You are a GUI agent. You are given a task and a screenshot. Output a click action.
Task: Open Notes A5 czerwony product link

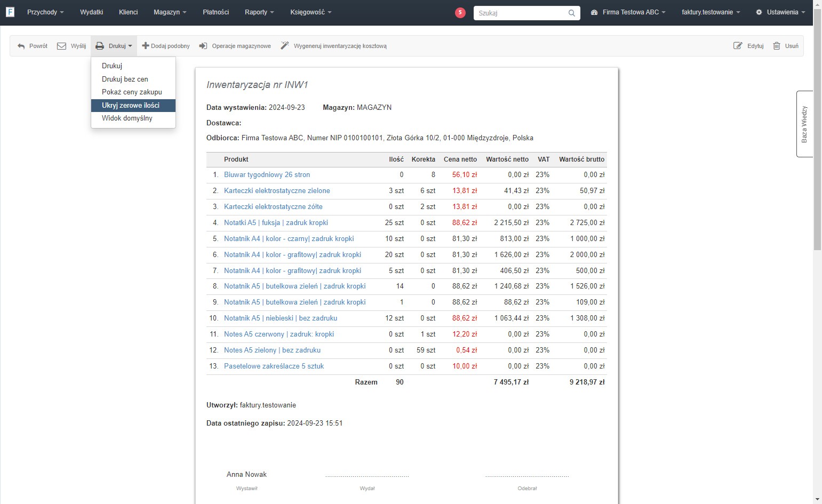(279, 334)
